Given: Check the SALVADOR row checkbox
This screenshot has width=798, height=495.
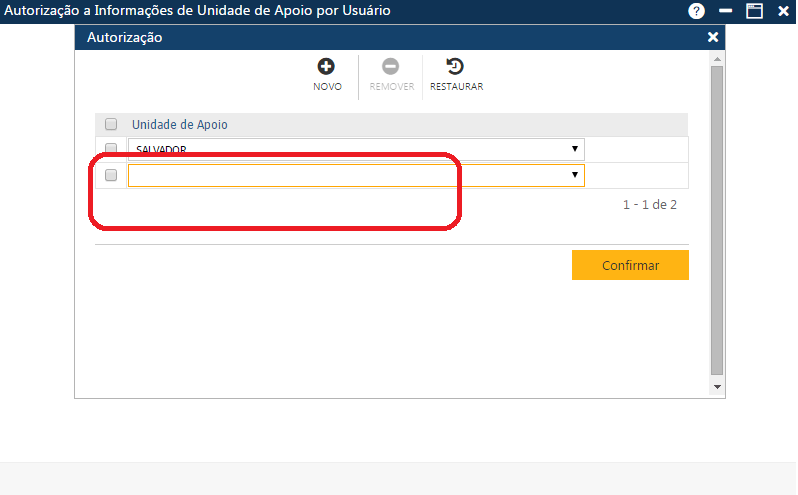Looking at the screenshot, I should coord(111,149).
